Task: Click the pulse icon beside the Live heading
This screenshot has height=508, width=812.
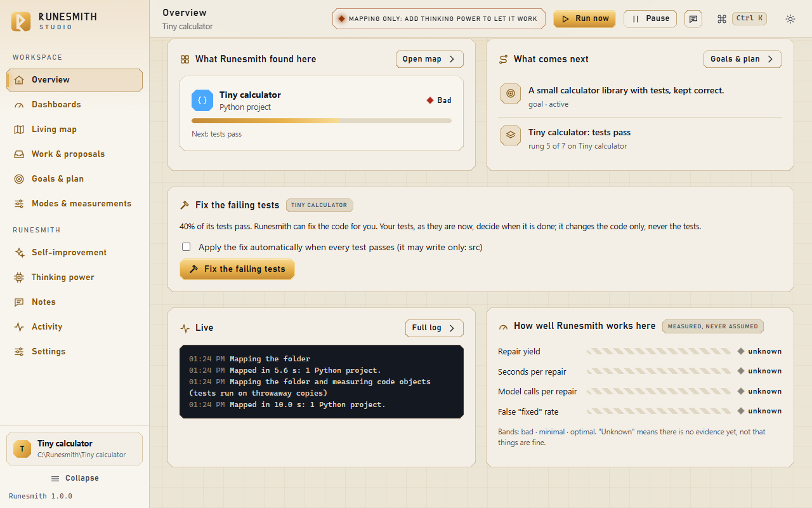Action: click(x=185, y=328)
